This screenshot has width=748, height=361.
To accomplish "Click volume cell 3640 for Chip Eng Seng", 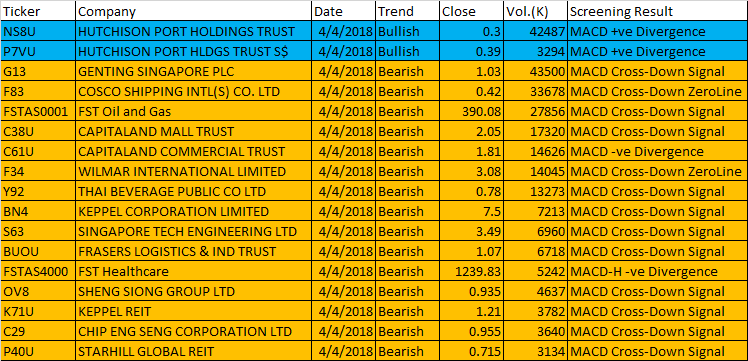I will tap(535, 331).
